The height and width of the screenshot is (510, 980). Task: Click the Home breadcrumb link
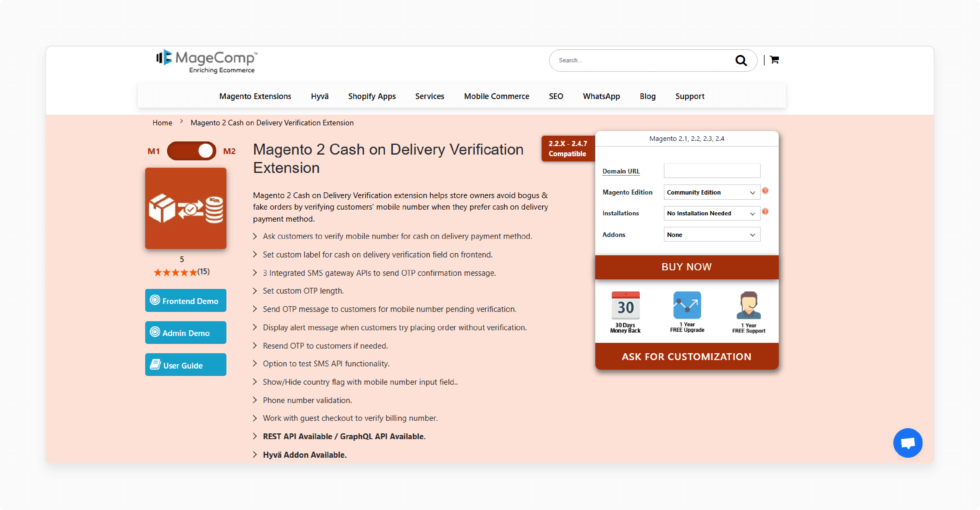tap(162, 123)
